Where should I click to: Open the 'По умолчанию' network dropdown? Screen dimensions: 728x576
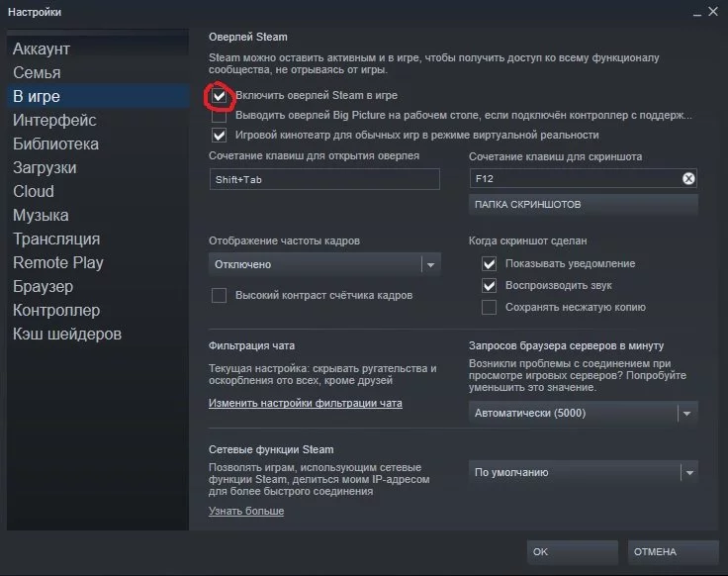[x=584, y=472]
